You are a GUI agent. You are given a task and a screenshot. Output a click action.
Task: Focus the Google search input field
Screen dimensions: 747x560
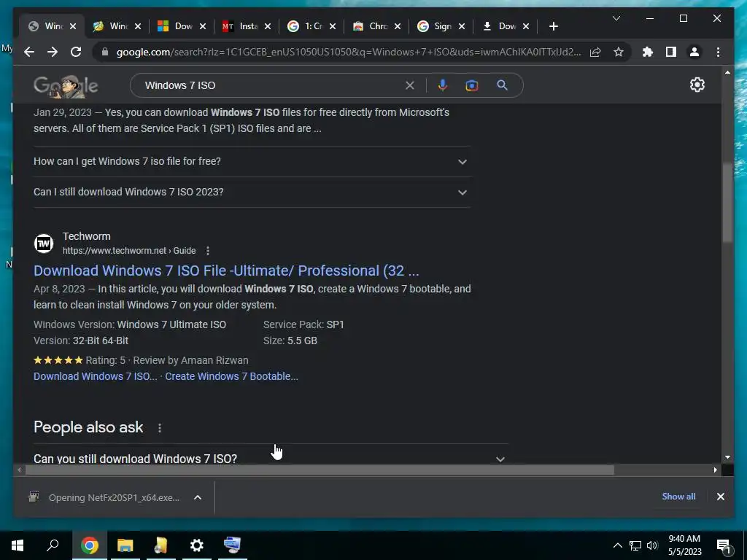tap(271, 85)
